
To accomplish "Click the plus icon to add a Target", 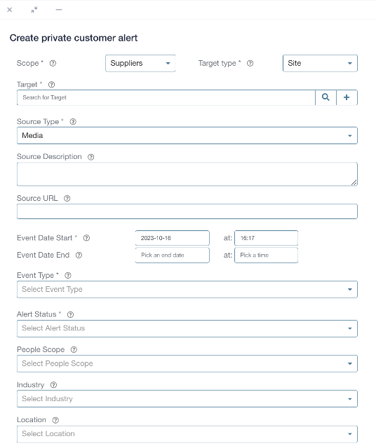I will coord(347,97).
